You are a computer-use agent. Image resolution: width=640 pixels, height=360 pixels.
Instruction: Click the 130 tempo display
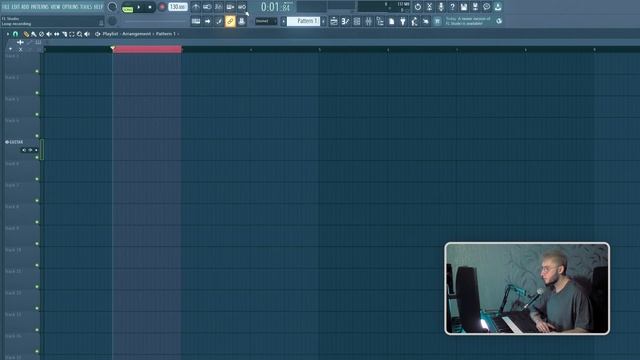[178, 7]
